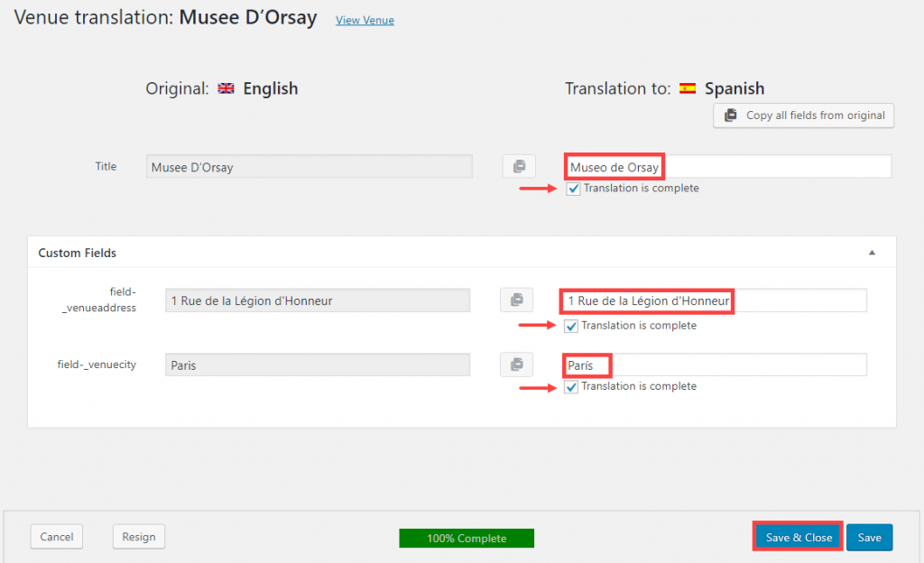This screenshot has width=924, height=563.
Task: Click the Spanish city field containing París
Action: (x=715, y=365)
